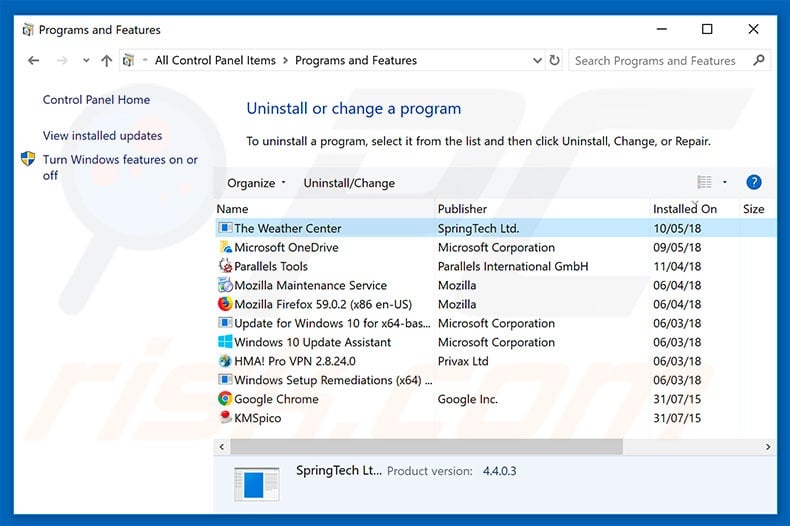The height and width of the screenshot is (526, 790).
Task: Click the blue Help icon
Action: (754, 182)
